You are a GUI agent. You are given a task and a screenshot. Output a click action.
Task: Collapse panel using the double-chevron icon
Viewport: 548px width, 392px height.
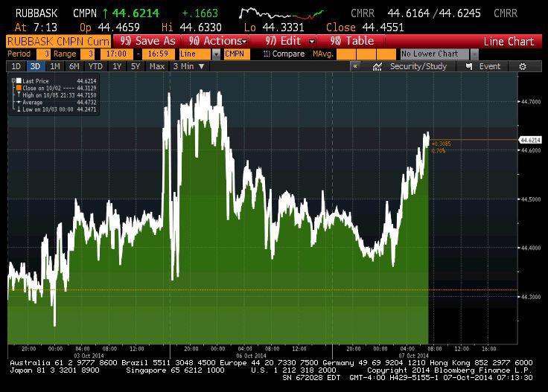[x=355, y=66]
